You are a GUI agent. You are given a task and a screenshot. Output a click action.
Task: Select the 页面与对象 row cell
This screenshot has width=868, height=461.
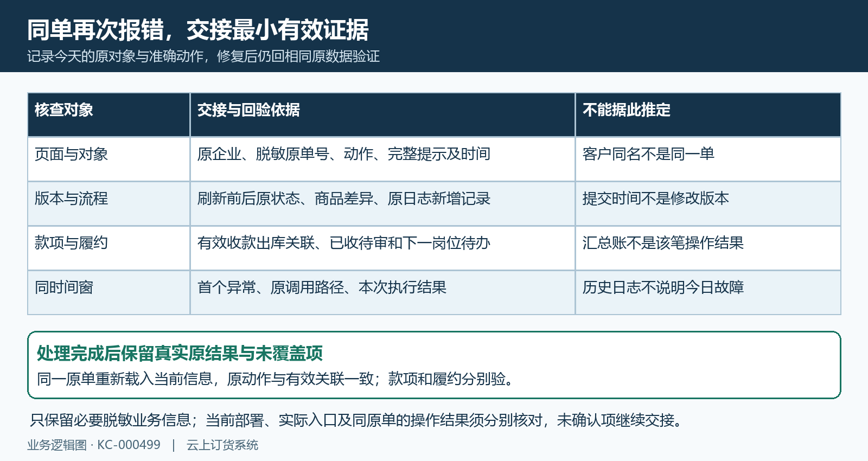coord(109,159)
